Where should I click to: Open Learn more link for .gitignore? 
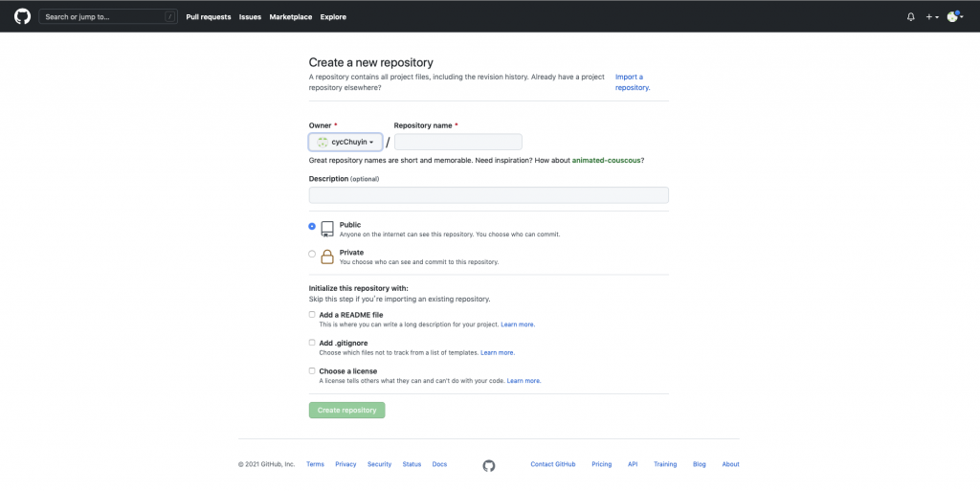point(498,352)
